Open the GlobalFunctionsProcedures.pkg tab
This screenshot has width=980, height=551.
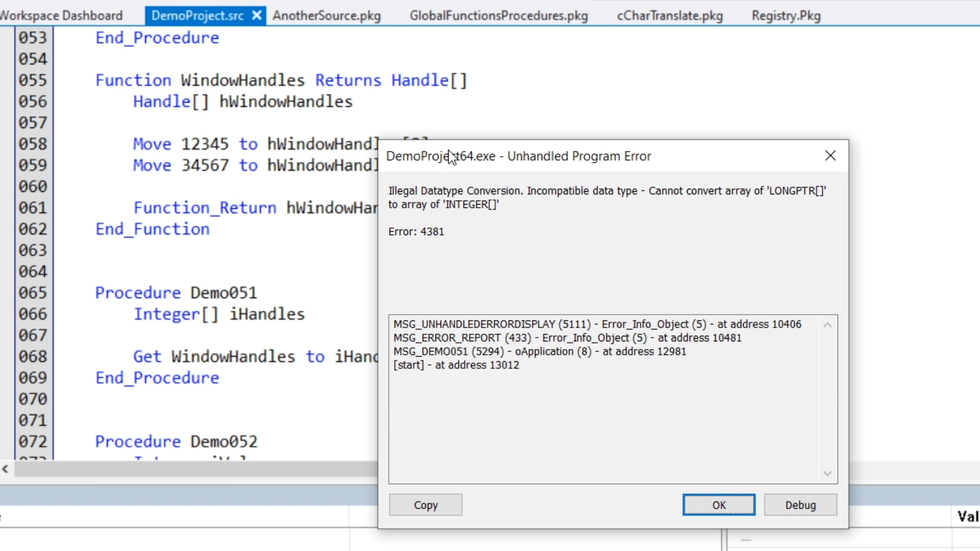(x=499, y=16)
